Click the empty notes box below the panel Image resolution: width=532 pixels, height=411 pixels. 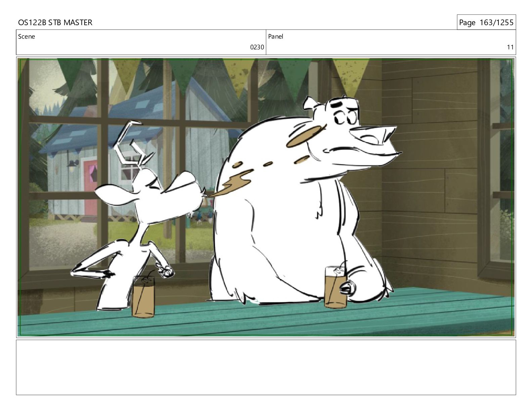(x=266, y=367)
